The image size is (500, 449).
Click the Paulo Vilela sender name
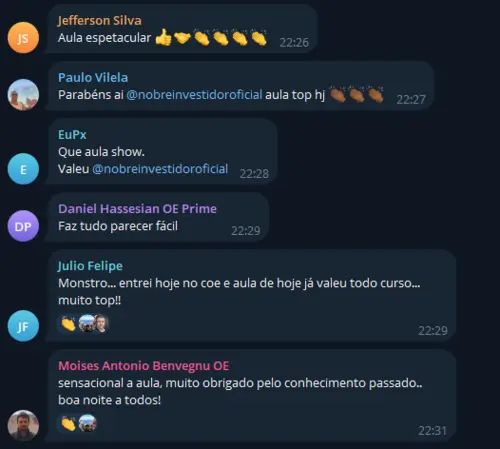pyautogui.click(x=93, y=78)
